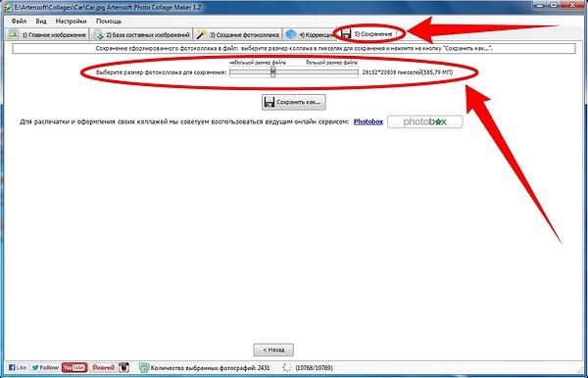588x378 pixels.
Task: Open the Файл menu
Action: coord(19,21)
